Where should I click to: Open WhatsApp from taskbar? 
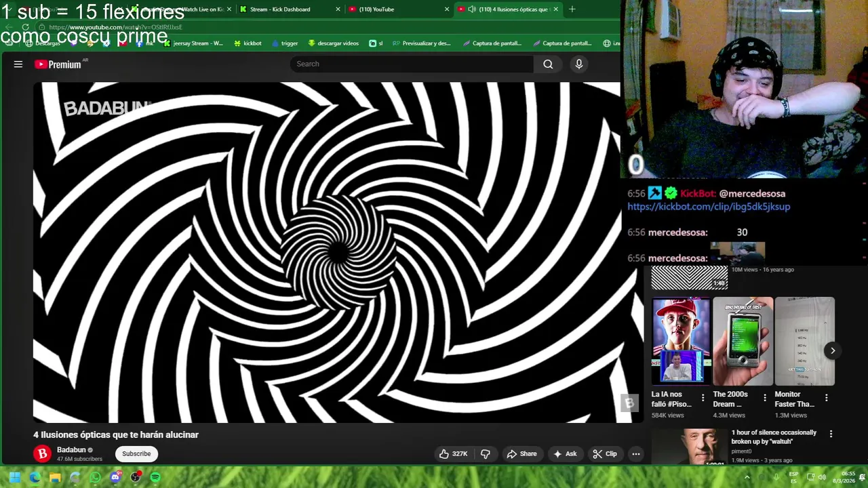[x=95, y=477]
